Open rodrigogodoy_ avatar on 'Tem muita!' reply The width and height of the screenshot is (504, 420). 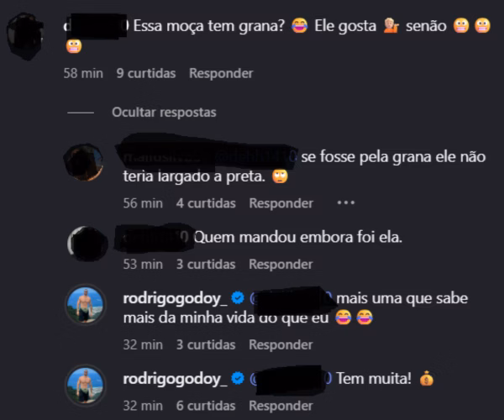tap(85, 385)
